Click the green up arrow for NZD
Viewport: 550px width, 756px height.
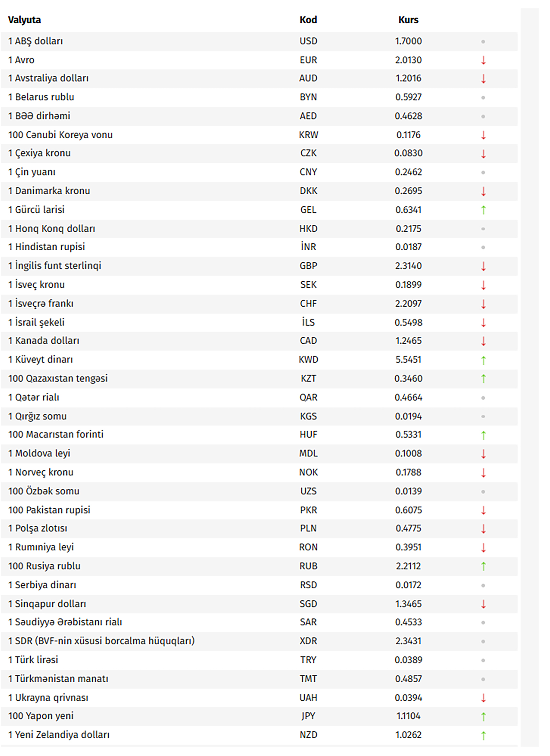(x=483, y=735)
